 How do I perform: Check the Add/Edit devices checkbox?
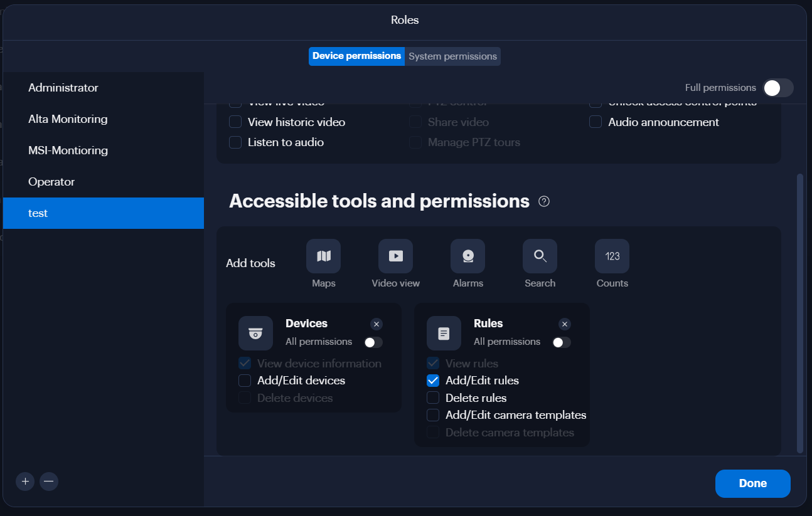[x=245, y=381]
